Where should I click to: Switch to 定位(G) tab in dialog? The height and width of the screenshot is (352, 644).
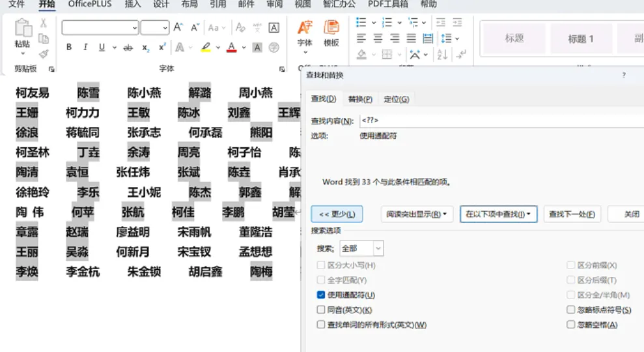pyautogui.click(x=397, y=99)
